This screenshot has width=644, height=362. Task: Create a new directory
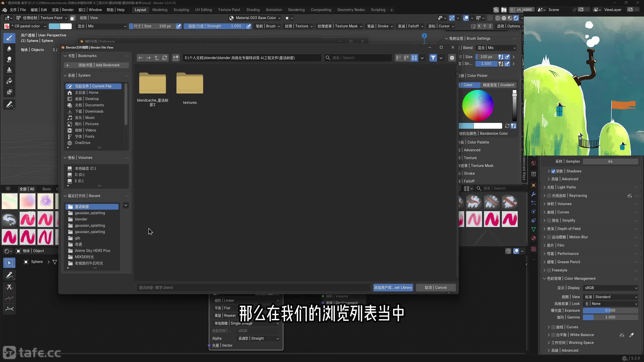tap(176, 58)
